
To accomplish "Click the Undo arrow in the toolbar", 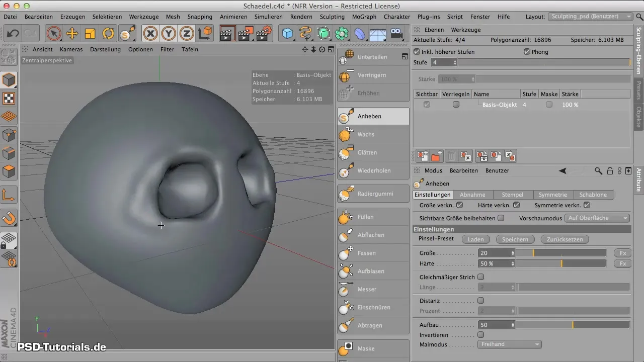I will tap(13, 34).
